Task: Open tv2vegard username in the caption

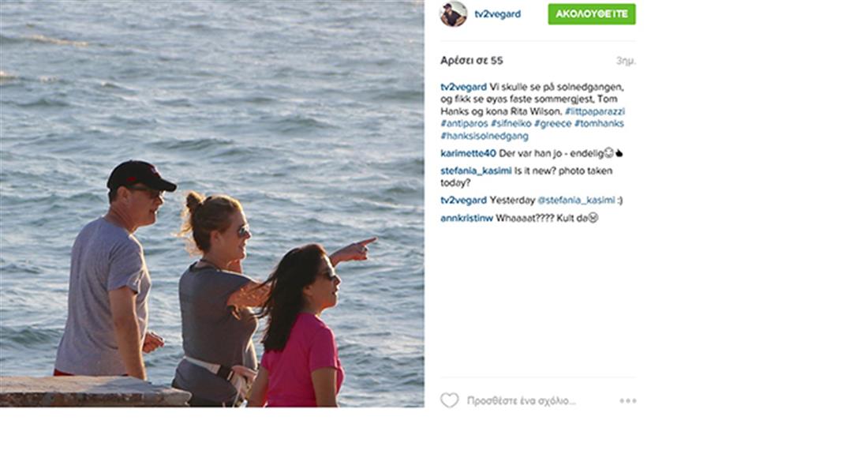Action: tap(464, 87)
